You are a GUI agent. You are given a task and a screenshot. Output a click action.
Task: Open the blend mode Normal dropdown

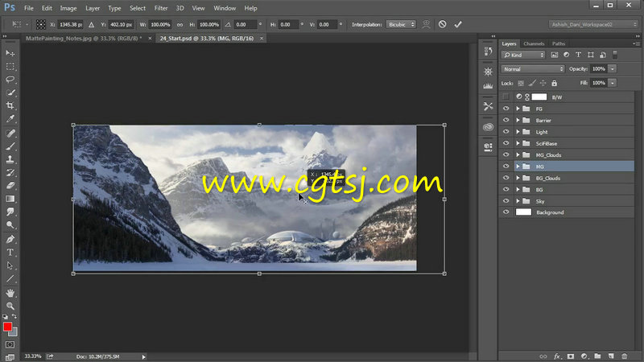(533, 69)
